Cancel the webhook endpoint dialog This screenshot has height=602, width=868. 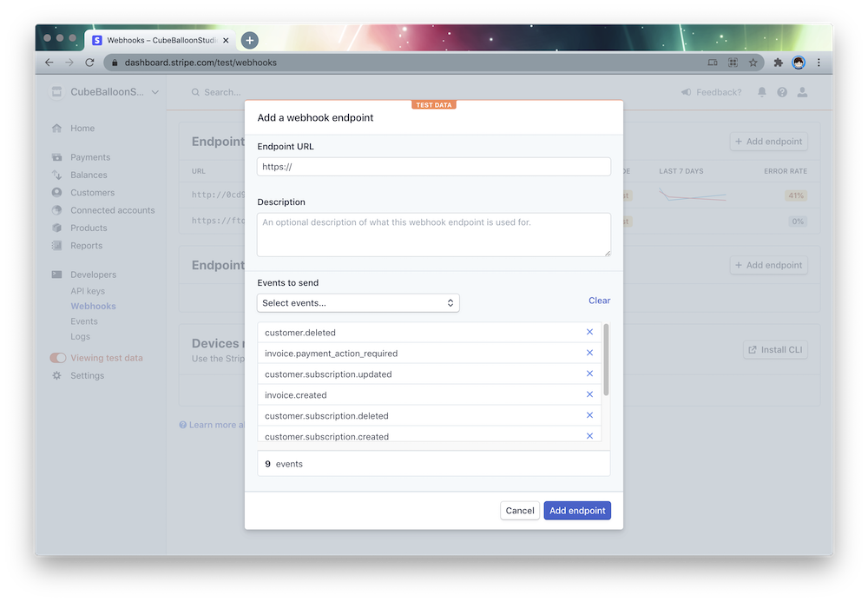[x=520, y=511]
